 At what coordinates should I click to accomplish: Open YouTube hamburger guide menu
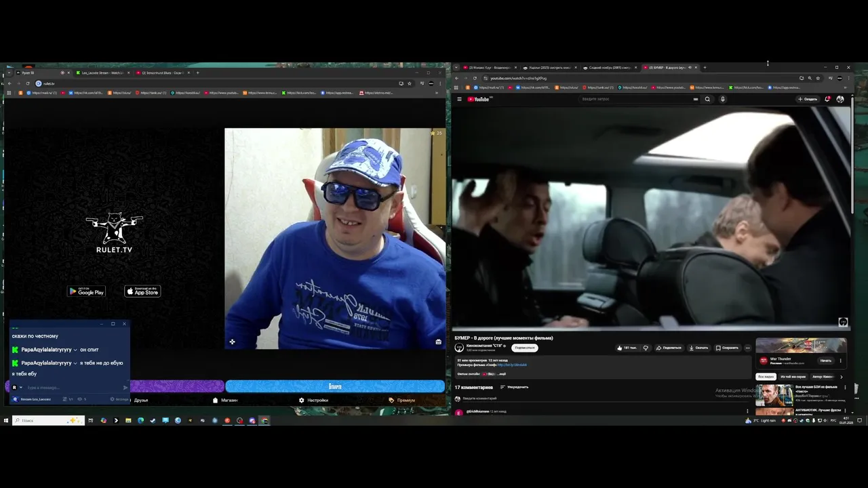(459, 99)
